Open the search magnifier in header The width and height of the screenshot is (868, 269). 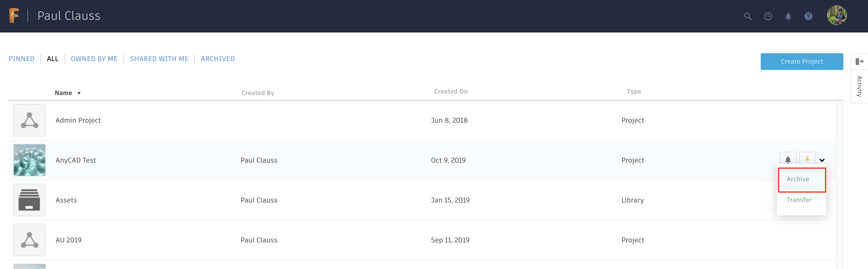(747, 16)
